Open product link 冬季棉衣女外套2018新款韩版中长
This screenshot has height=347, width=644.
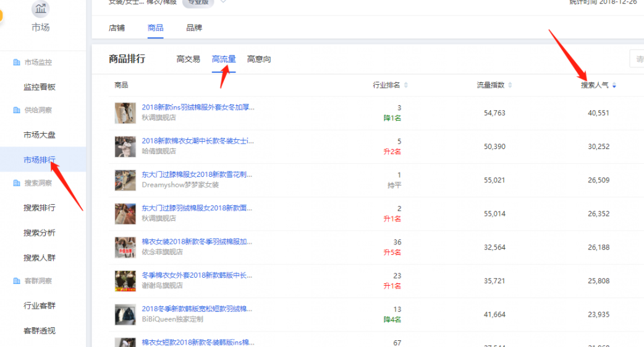tap(197, 275)
